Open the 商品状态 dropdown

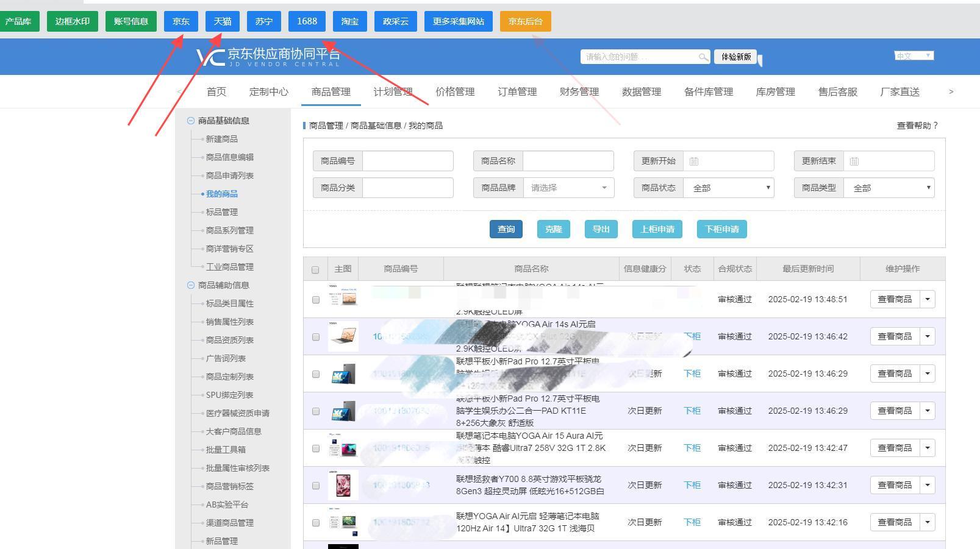(728, 188)
